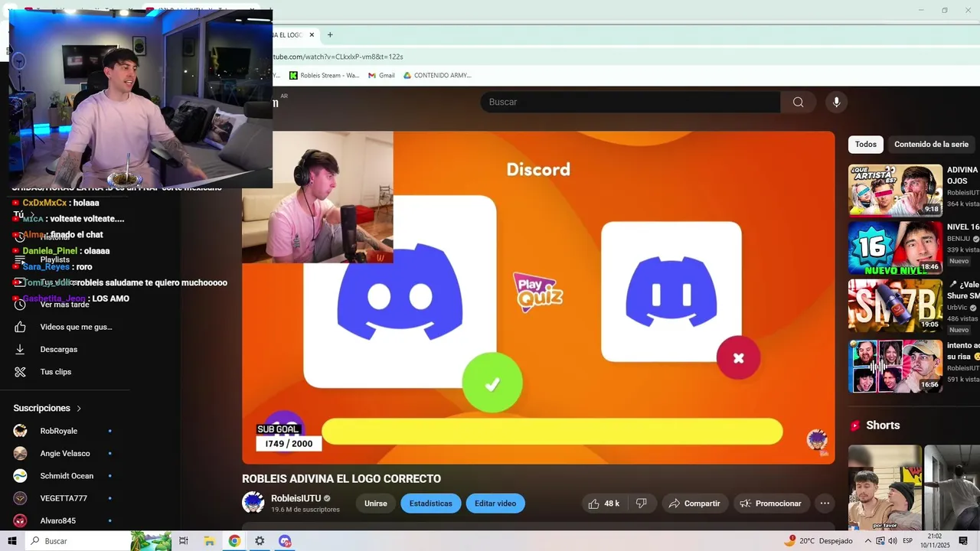The height and width of the screenshot is (551, 980).
Task: Click the Compartir button
Action: point(694,504)
